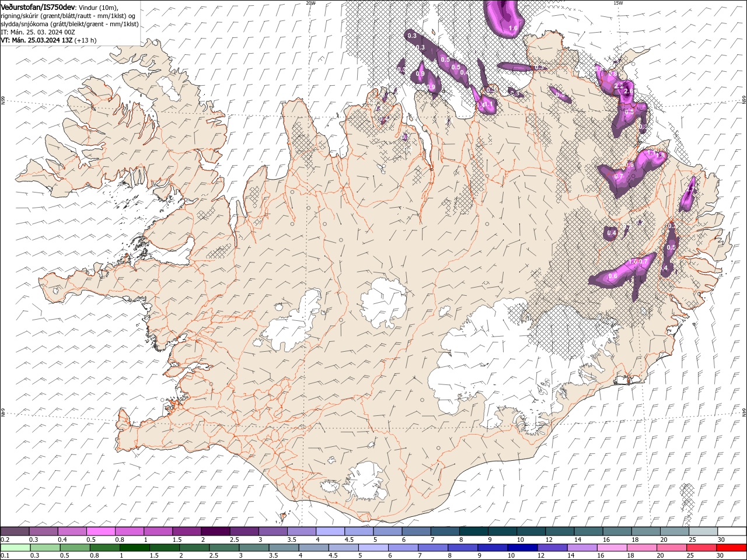Viewport: 747px width, 560px height.
Task: Click the '0.4' label in upper legend
Action: point(62,540)
